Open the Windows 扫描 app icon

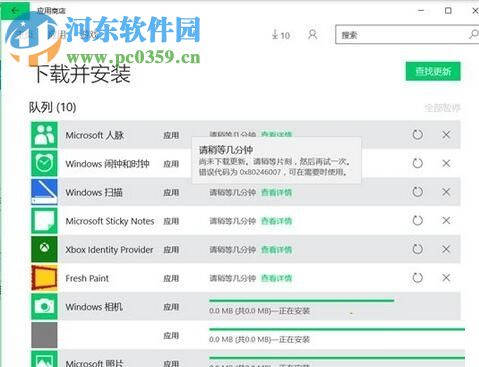(x=44, y=192)
